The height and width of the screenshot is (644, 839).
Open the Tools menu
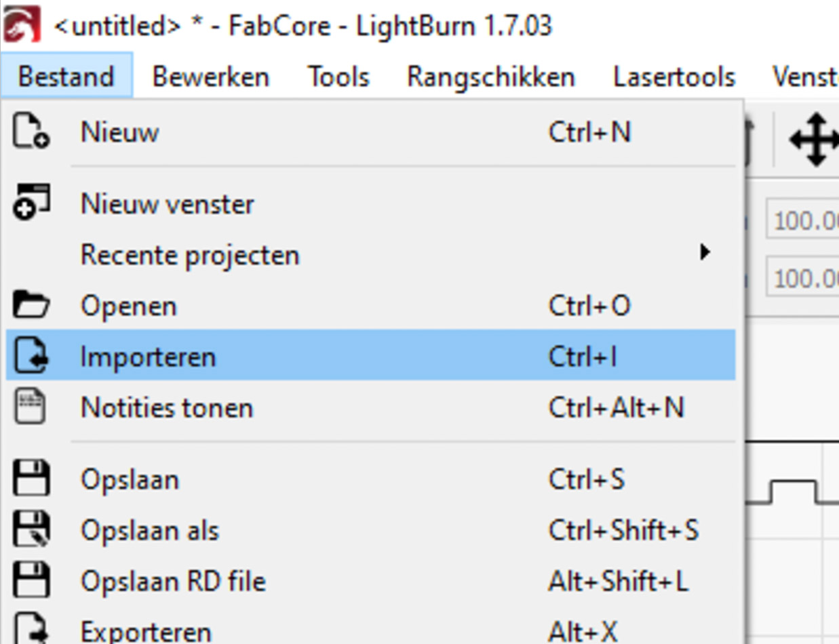pos(338,77)
